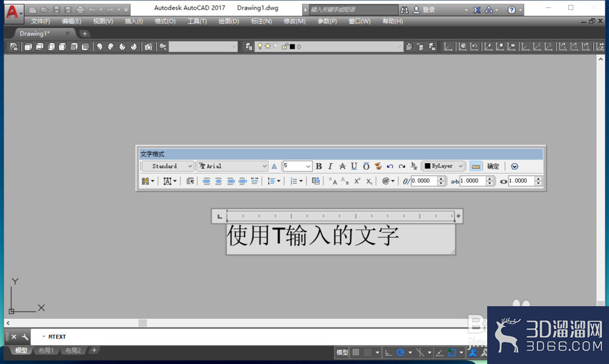609x364 pixels.
Task: Open the layer properties manager icon
Action: pyautogui.click(x=248, y=47)
